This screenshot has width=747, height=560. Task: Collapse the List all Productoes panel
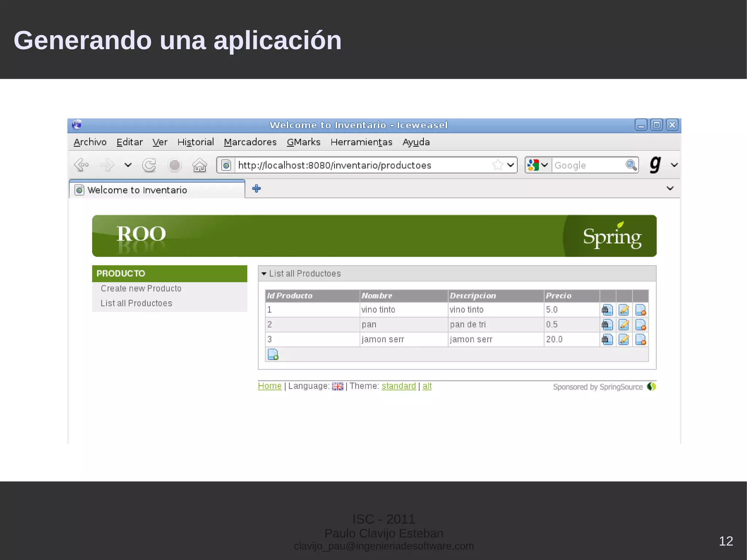(x=264, y=274)
